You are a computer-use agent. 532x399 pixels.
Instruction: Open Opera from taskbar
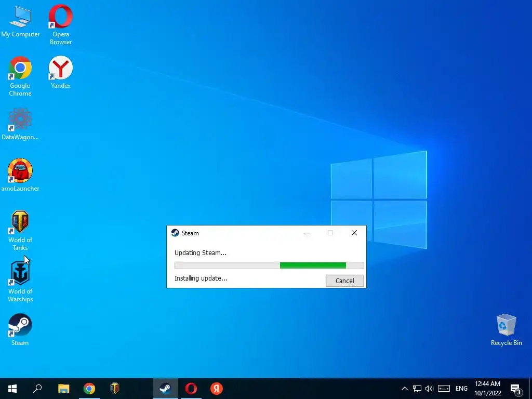pos(191,389)
